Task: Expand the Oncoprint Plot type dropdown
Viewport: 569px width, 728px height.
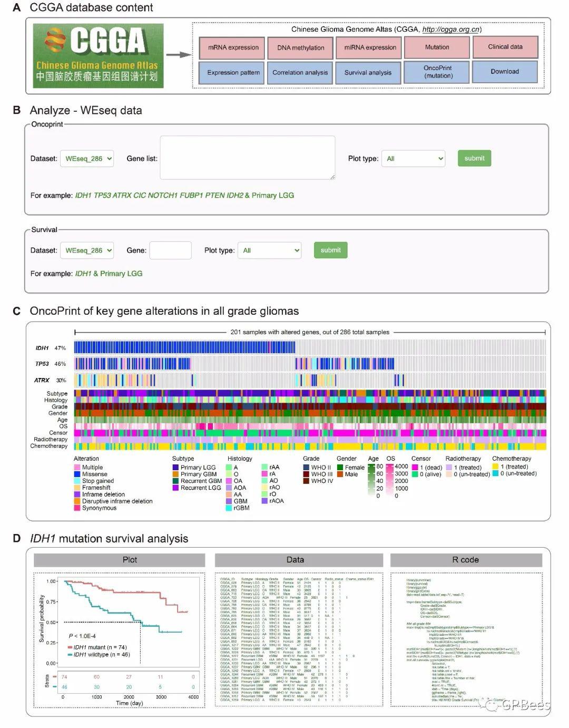Action: coord(413,159)
